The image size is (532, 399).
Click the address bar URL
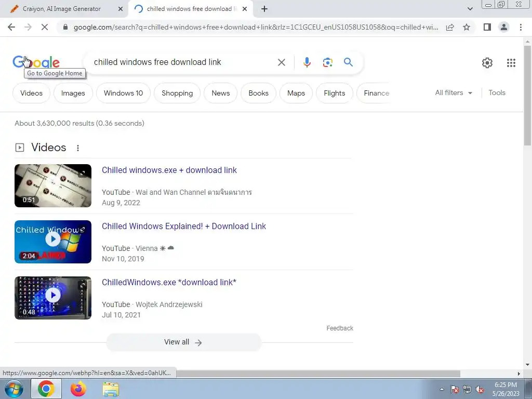point(256,27)
